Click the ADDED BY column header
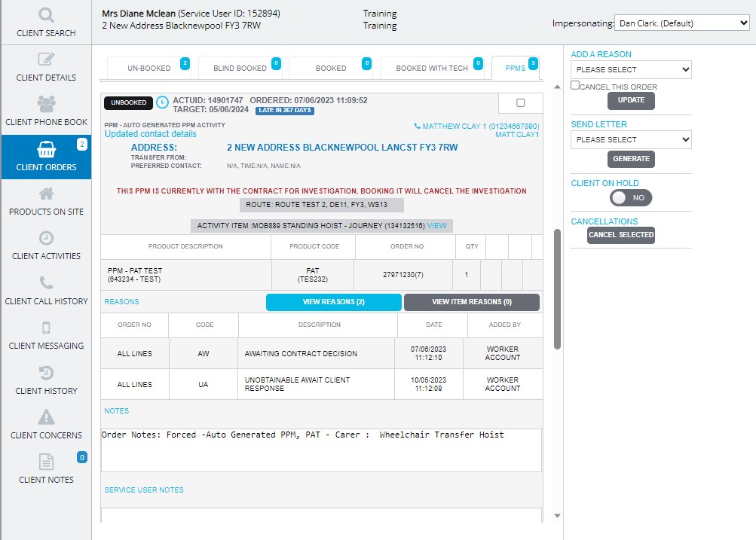The width and height of the screenshot is (756, 540). [505, 325]
